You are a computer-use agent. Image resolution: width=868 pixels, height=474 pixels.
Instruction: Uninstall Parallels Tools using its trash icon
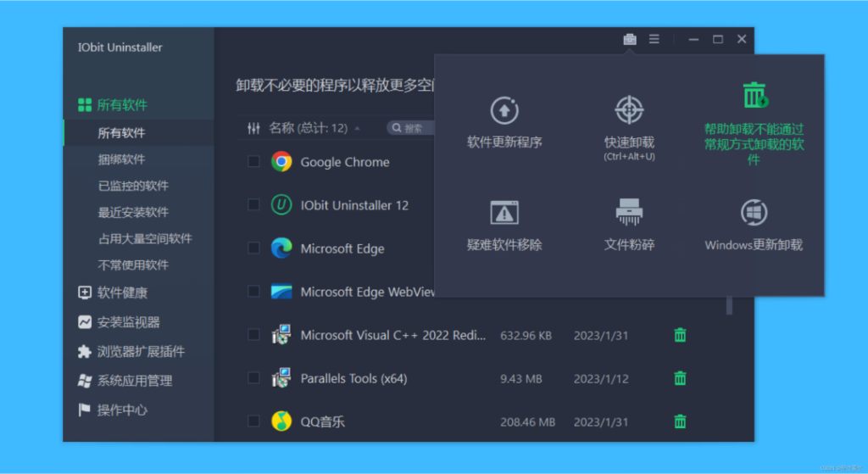(680, 378)
